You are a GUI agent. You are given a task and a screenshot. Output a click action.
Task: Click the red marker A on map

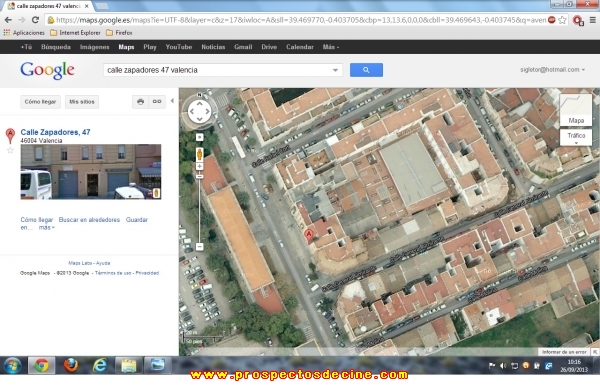pos(308,235)
